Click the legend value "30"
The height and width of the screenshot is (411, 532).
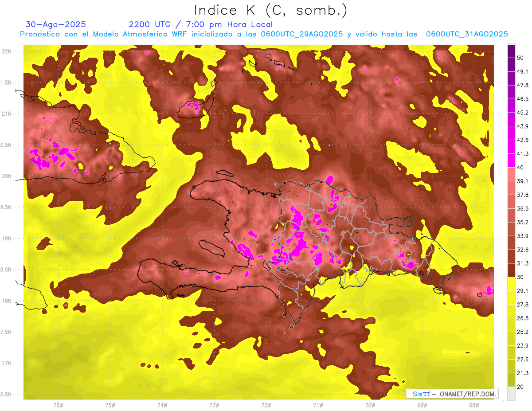coord(521,277)
